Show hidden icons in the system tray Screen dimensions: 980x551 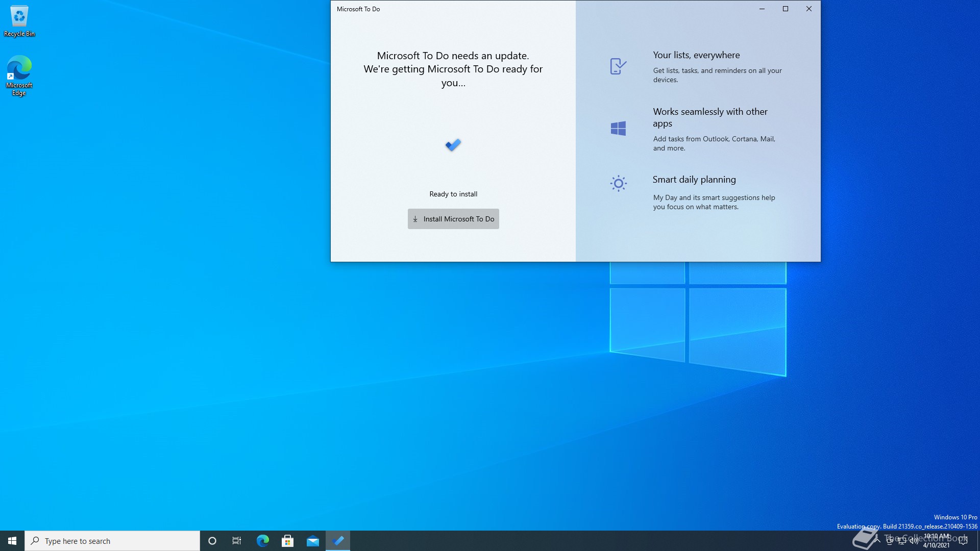[877, 541]
